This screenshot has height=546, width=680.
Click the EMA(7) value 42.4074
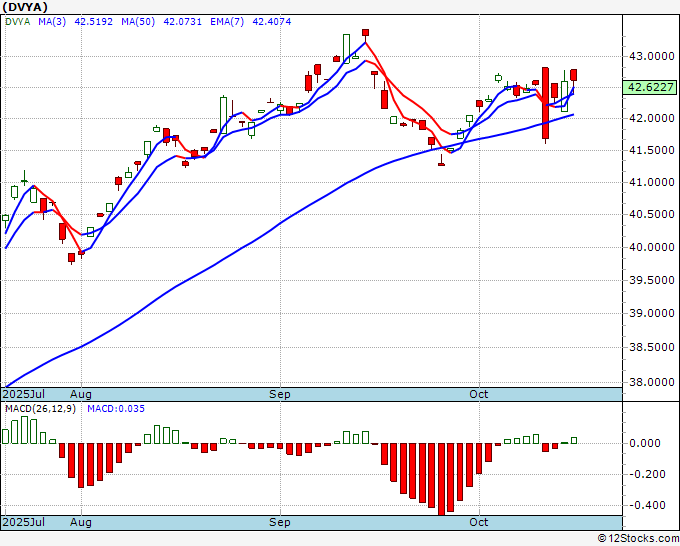coord(271,22)
